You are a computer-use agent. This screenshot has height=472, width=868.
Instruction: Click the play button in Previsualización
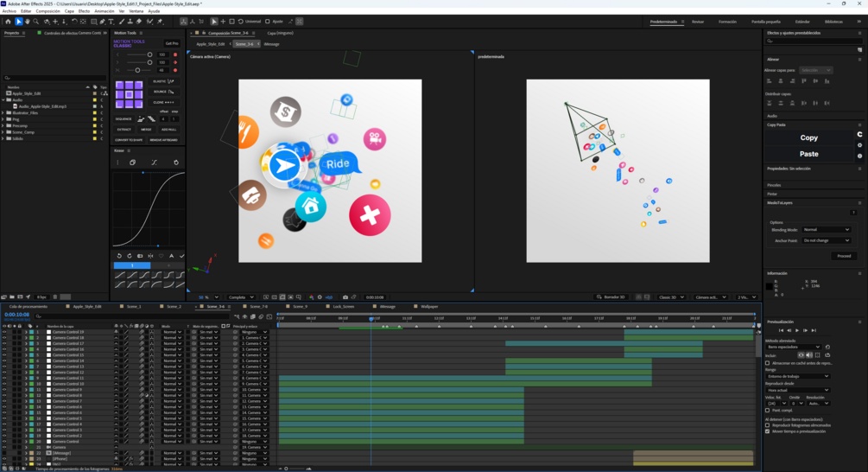[x=797, y=331]
